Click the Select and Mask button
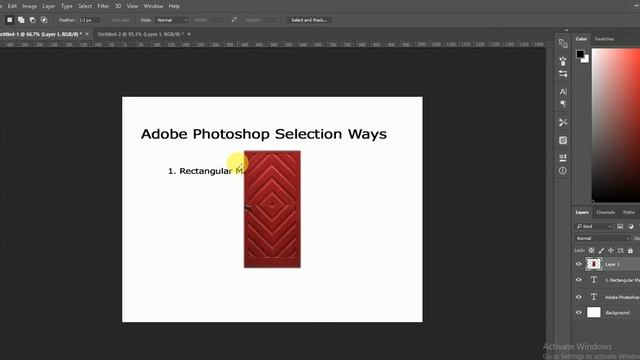This screenshot has height=360, width=640. click(309, 20)
